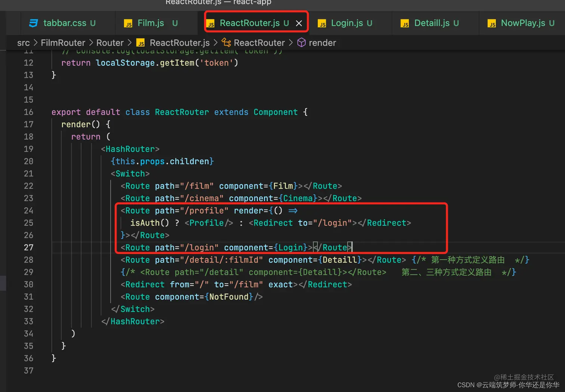Click the '</Switch>' closing tag
The width and height of the screenshot is (565, 392).
(133, 309)
